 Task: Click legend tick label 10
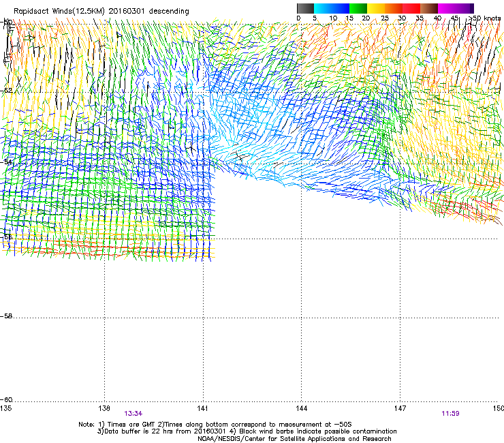333,18
